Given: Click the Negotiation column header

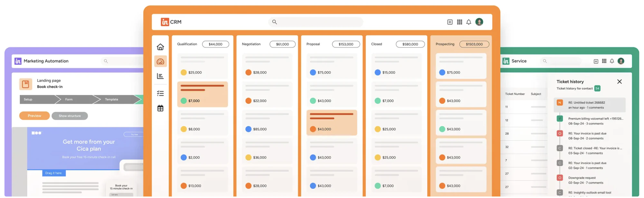Looking at the screenshot, I should (251, 44).
